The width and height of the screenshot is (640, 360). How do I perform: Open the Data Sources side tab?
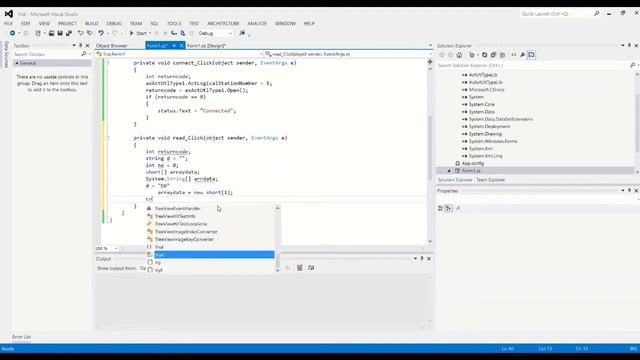(x=6, y=54)
